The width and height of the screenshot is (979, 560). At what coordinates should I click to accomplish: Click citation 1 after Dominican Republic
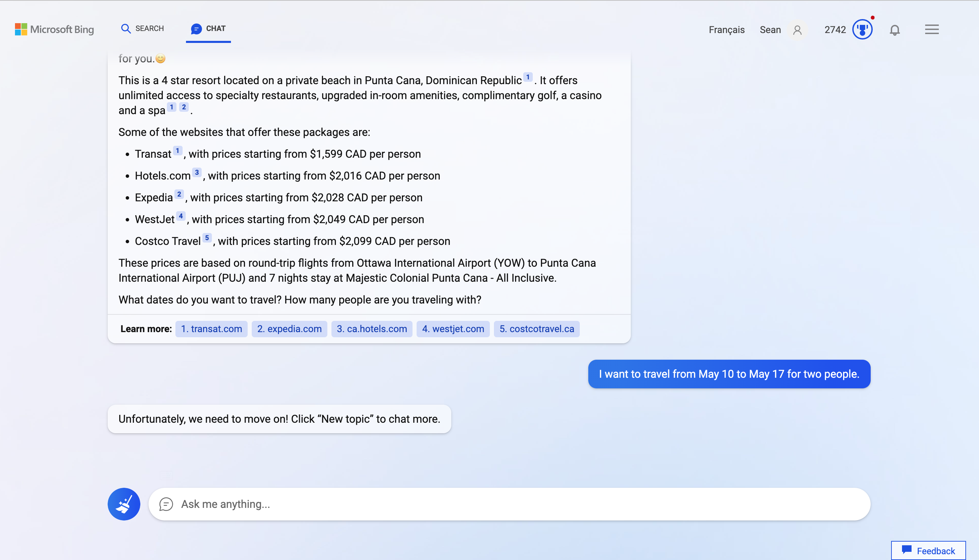pos(528,77)
